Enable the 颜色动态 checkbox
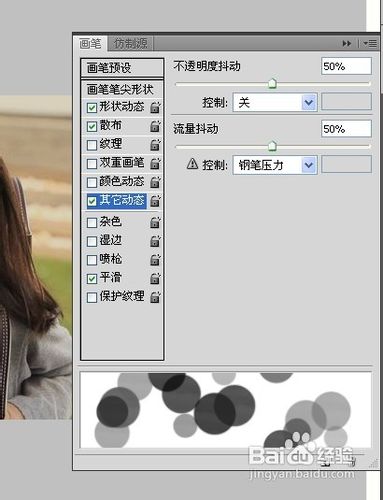This screenshot has height=500, width=383. click(x=92, y=182)
